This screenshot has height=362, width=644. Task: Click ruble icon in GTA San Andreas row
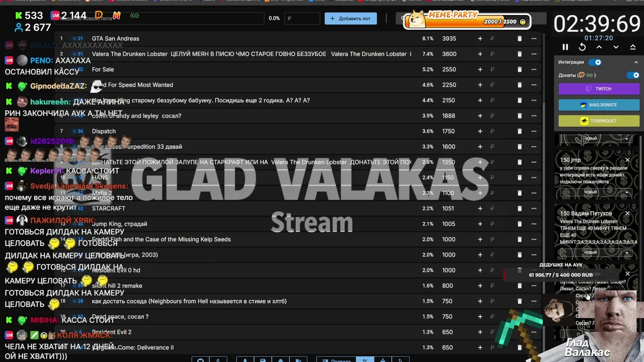(x=492, y=38)
